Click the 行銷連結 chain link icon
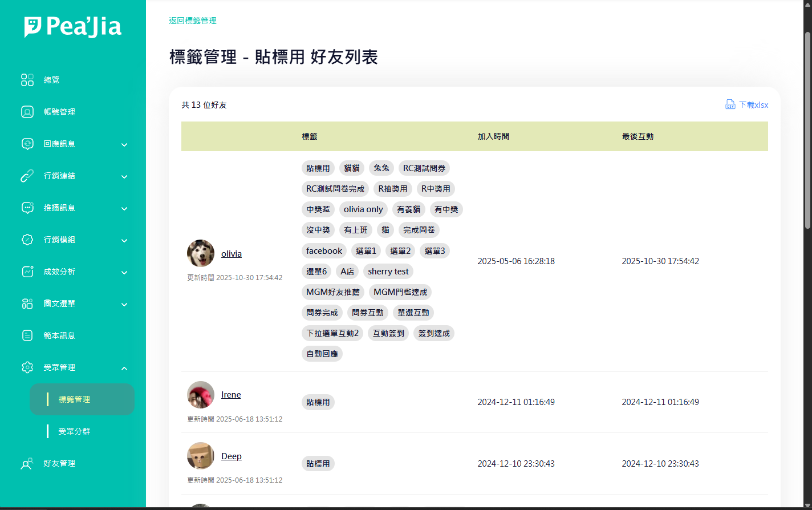This screenshot has width=812, height=510. tap(27, 176)
